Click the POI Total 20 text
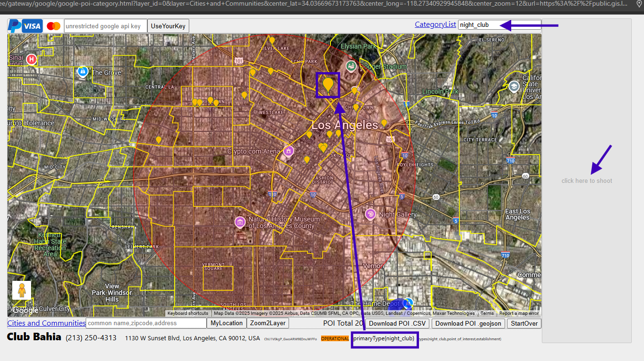Viewport: 644px width, 361px height. 344,323
